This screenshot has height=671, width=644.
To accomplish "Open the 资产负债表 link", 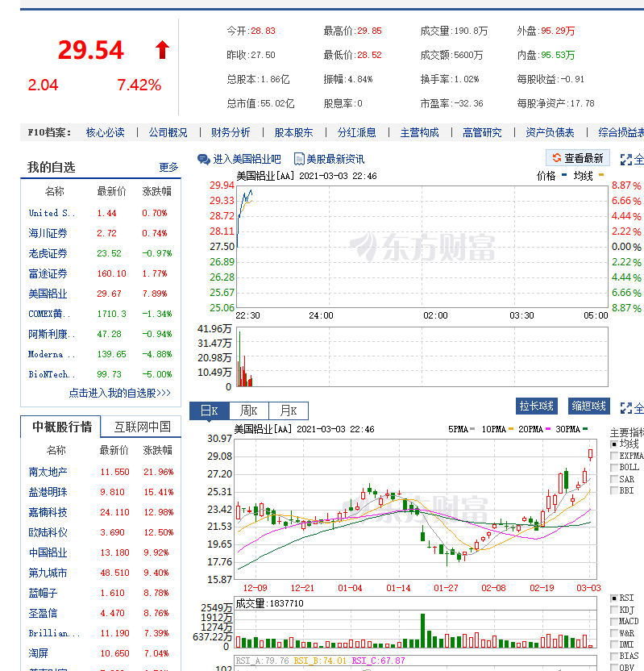I will tap(550, 132).
